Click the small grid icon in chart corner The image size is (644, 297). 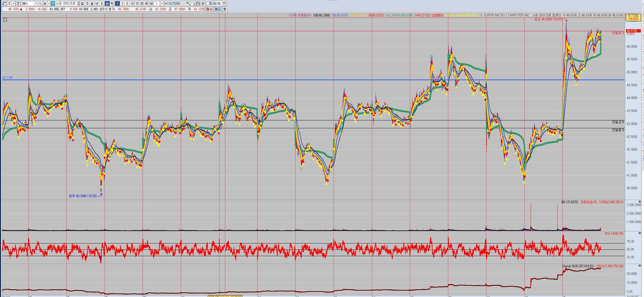tap(5, 20)
